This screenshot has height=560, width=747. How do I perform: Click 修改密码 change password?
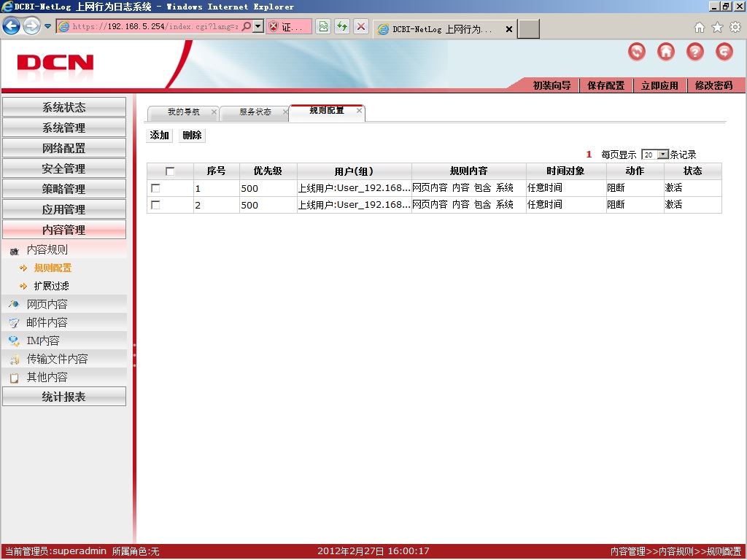pos(713,86)
